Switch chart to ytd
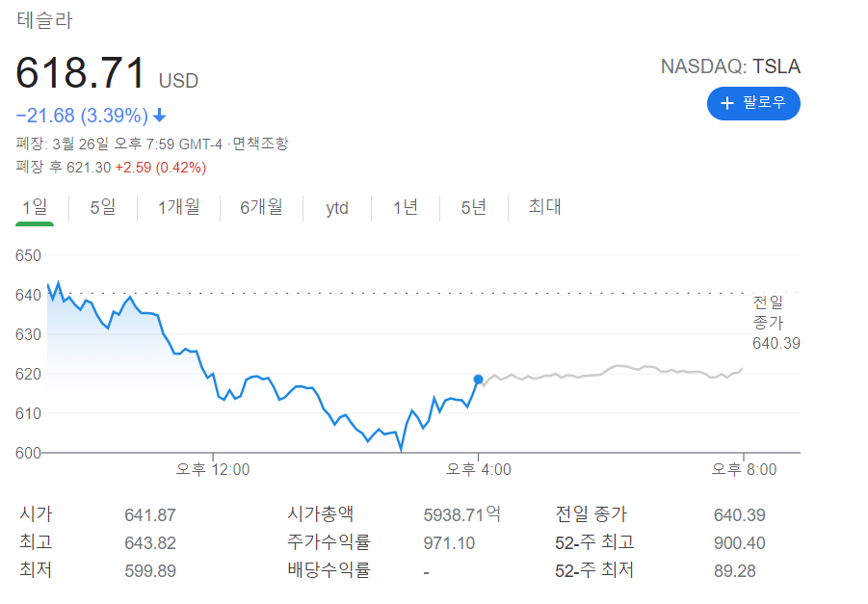The image size is (868, 604). 337,208
